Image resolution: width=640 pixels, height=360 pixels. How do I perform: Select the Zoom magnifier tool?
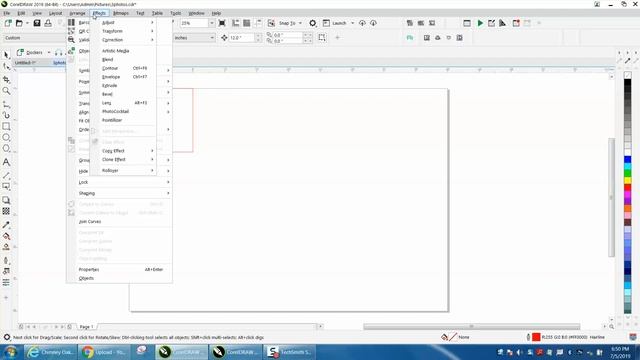6,91
